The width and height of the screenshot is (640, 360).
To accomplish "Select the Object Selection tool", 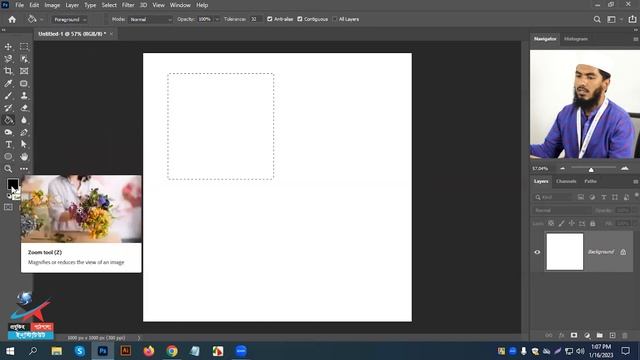I will pos(24,59).
